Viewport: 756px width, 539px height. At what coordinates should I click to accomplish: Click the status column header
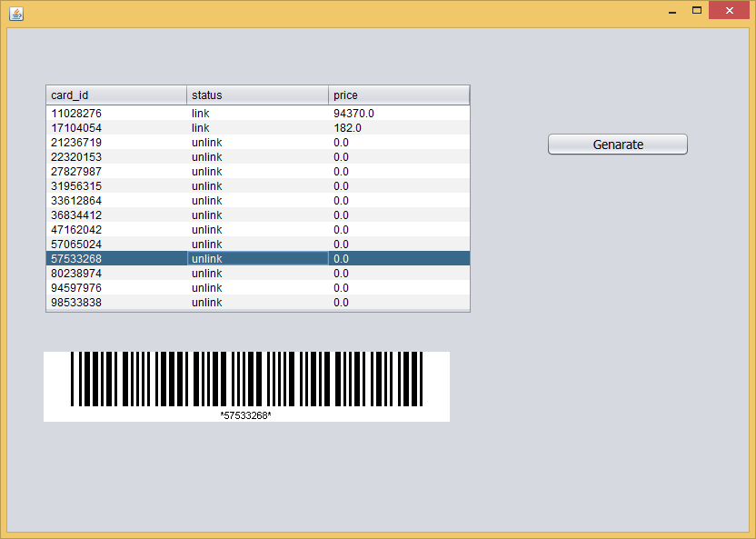pyautogui.click(x=257, y=95)
